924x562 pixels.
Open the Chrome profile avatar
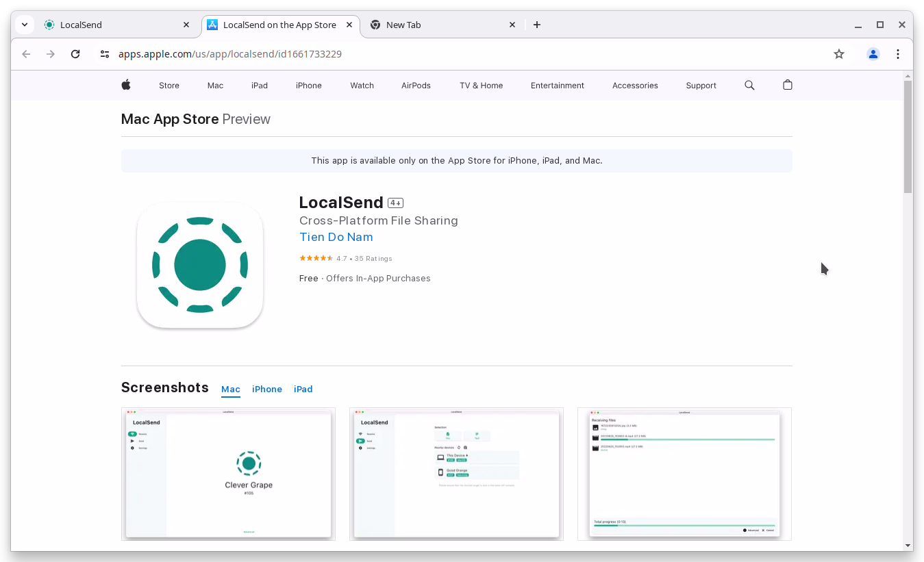coord(873,53)
